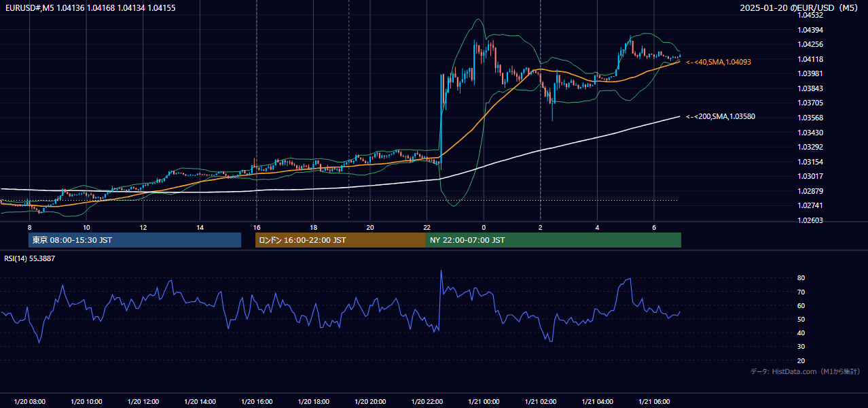This screenshot has height=408, width=868.
Task: Click the 東京 08:00-15:30 JST session bar
Action: coord(134,240)
